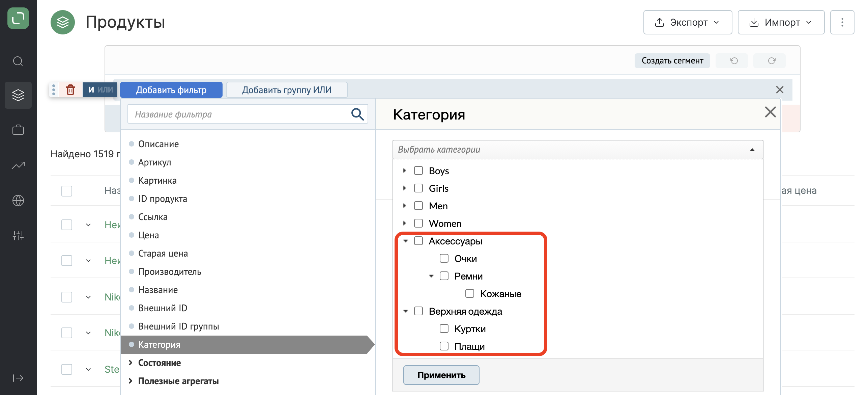The image size is (868, 395).
Task: Close the filter bar with X
Action: (x=780, y=90)
